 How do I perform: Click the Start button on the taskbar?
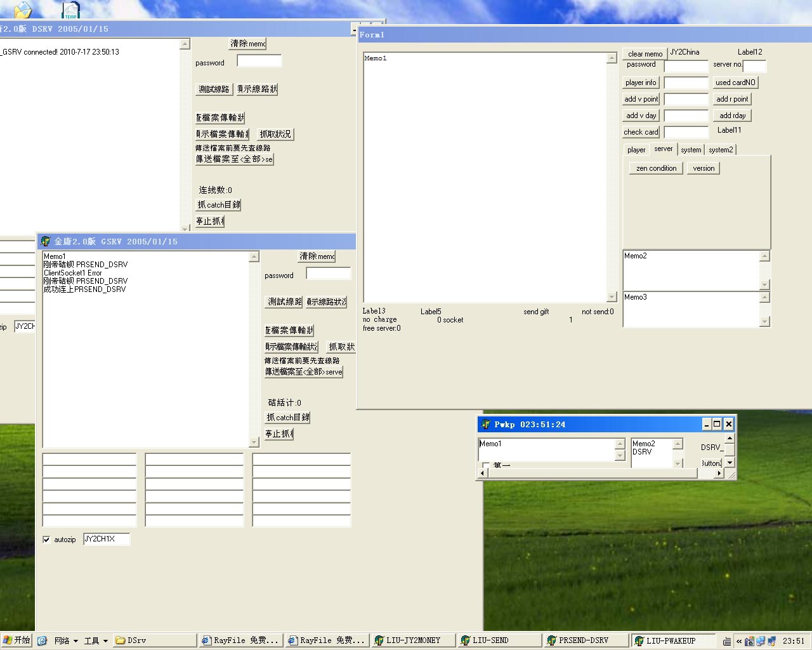click(16, 640)
